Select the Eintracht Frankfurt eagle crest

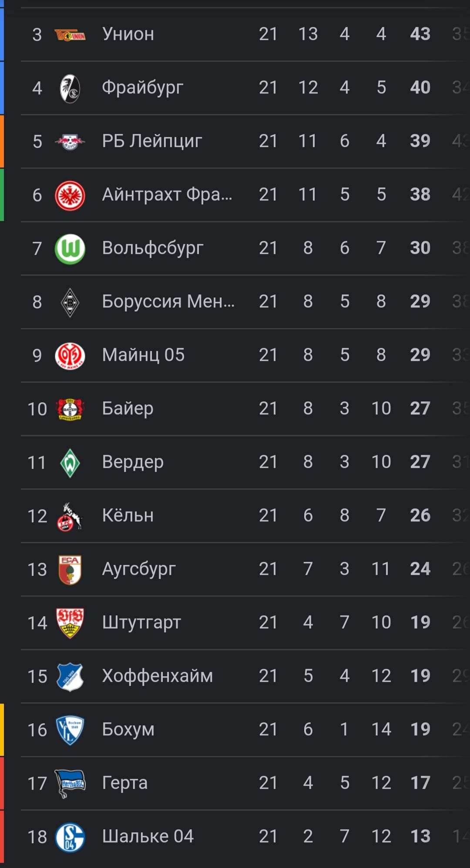click(70, 195)
